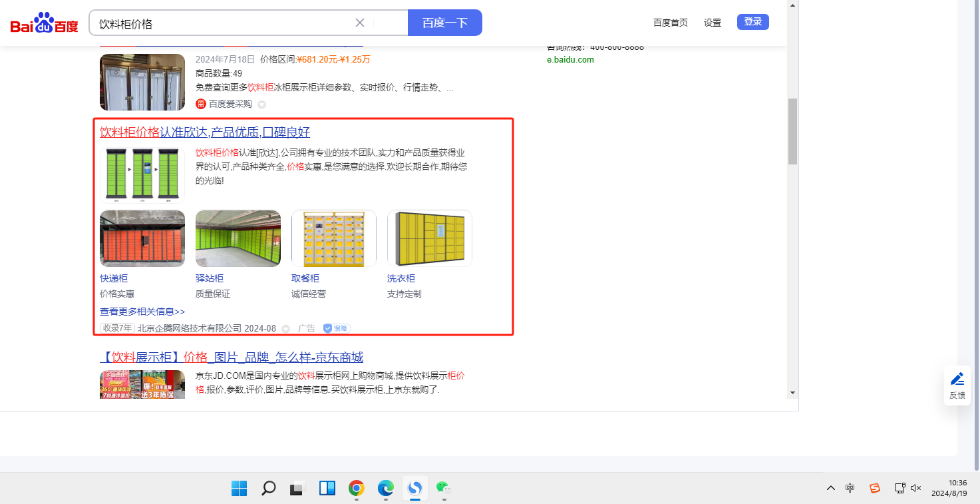This screenshot has height=504, width=980.
Task: Open the Windows Start menu
Action: [x=240, y=489]
